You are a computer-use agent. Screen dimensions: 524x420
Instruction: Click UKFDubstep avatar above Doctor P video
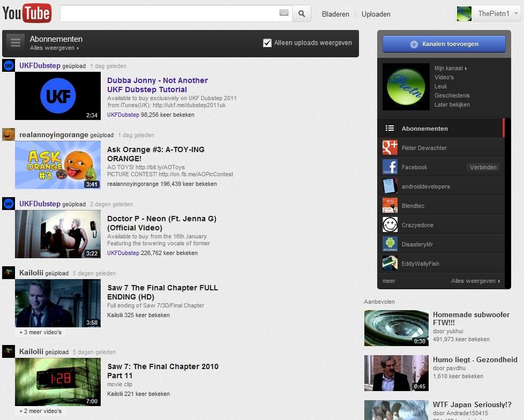pos(9,204)
